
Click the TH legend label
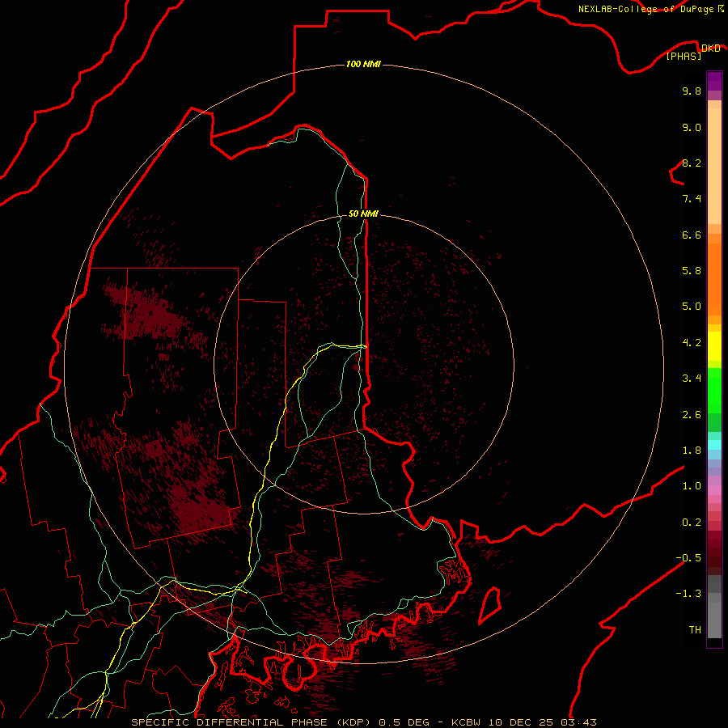pyautogui.click(x=695, y=630)
